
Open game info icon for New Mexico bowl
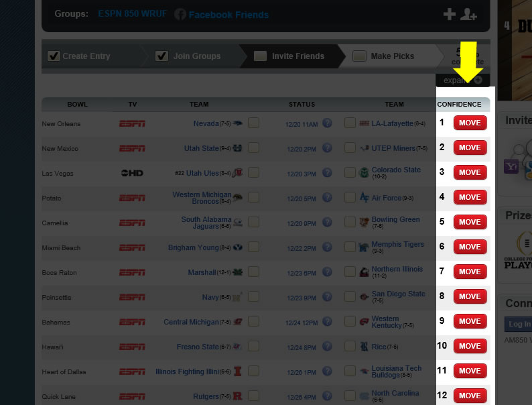point(327,148)
